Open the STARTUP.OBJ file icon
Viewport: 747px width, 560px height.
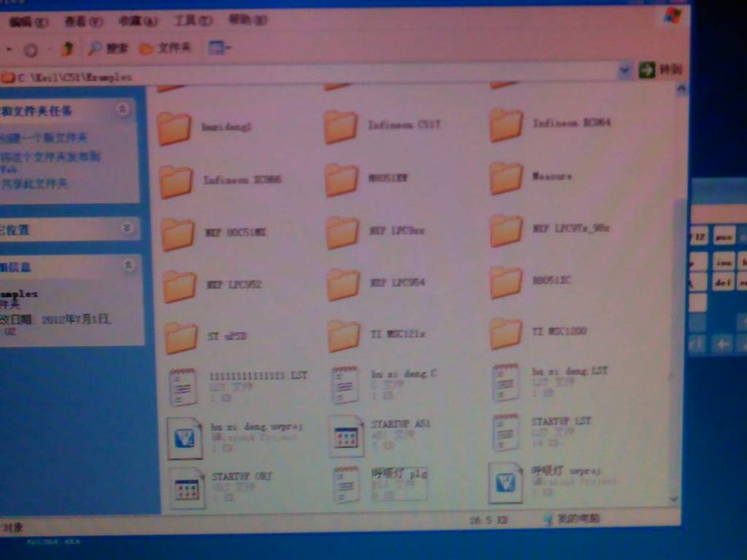tap(188, 488)
